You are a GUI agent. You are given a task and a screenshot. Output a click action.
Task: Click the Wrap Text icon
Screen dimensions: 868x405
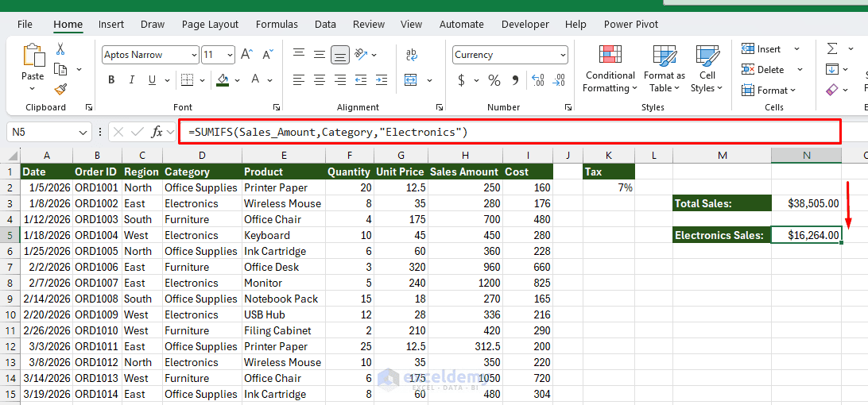click(411, 54)
